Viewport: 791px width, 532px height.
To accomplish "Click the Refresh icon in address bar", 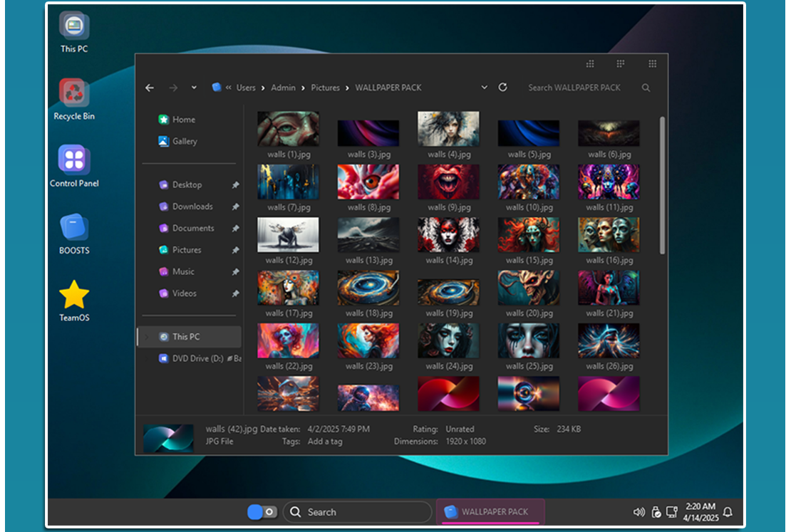I will (x=502, y=87).
